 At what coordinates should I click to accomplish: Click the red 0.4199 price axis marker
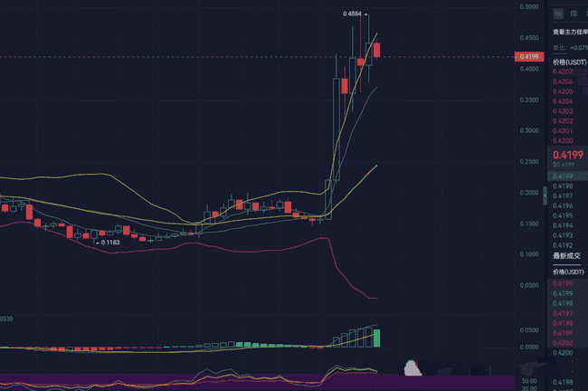529,57
